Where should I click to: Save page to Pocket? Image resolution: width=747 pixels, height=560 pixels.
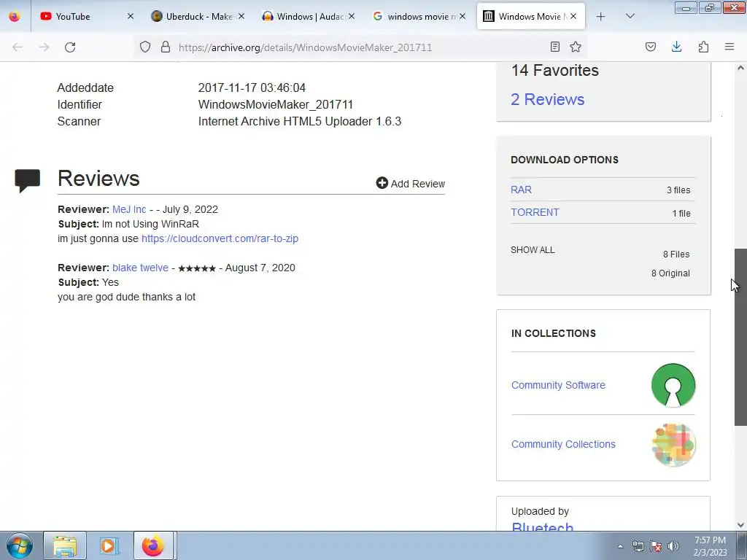click(x=650, y=47)
